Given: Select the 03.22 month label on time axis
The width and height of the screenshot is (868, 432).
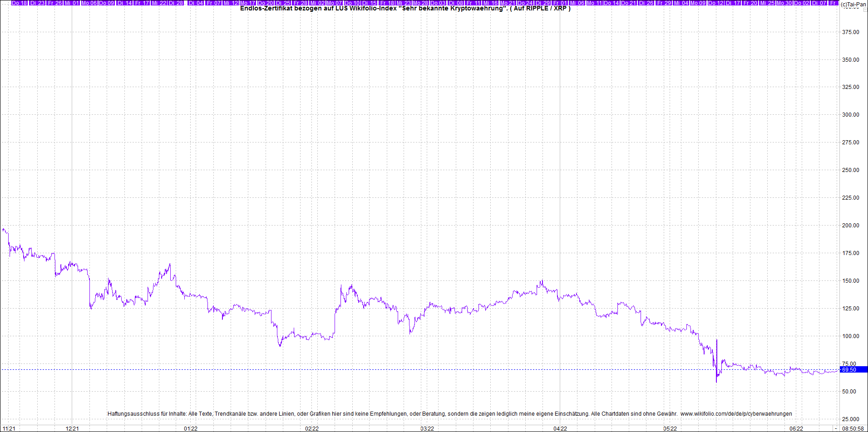Looking at the screenshot, I should point(427,428).
